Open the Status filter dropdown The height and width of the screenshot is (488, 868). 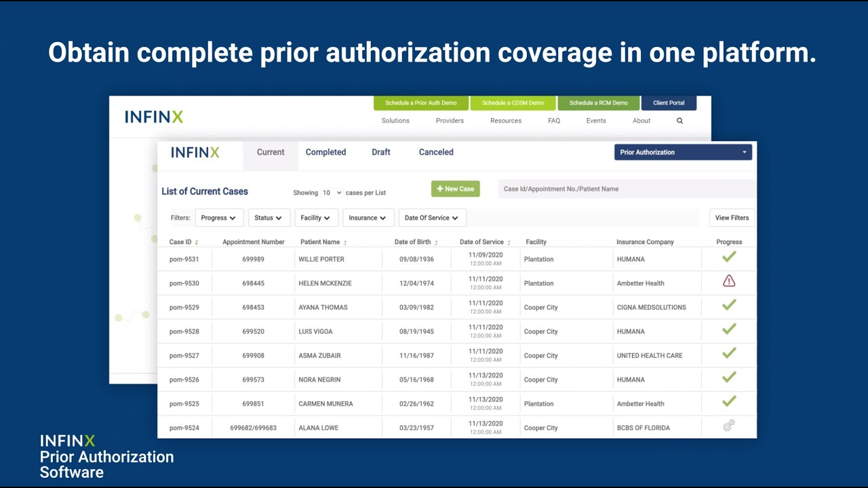click(x=269, y=218)
